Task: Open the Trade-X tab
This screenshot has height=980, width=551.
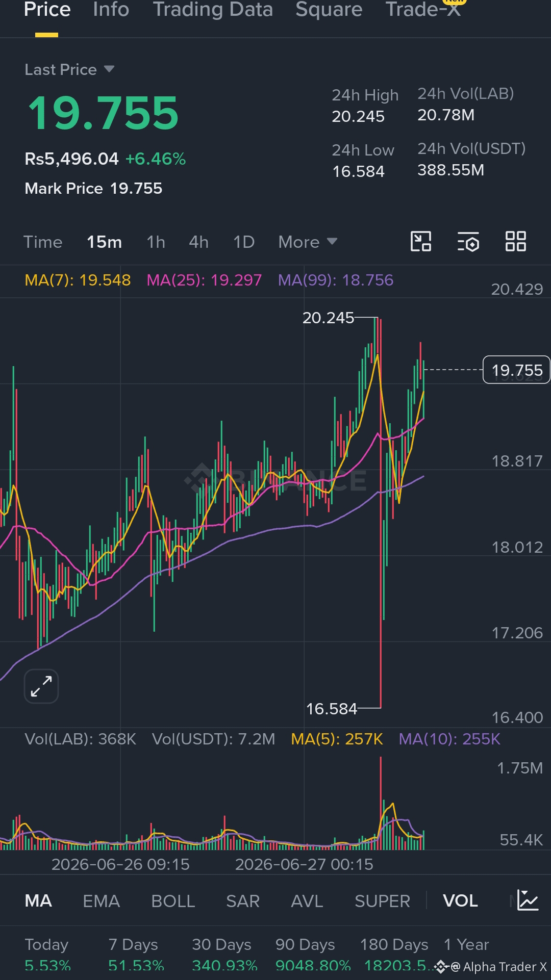Action: (423, 10)
